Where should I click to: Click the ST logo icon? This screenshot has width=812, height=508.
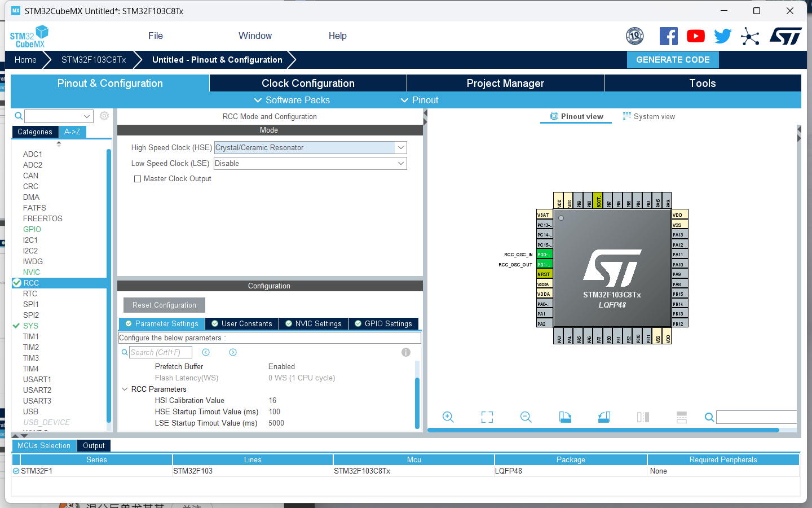tap(785, 36)
